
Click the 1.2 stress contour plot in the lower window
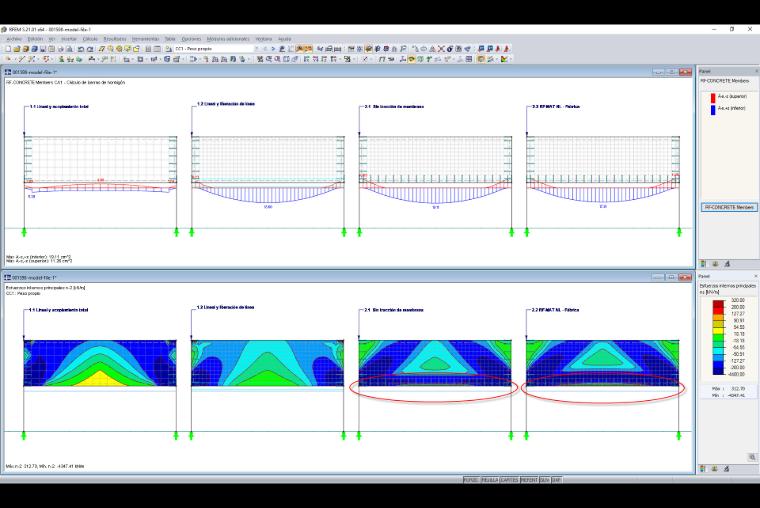(x=268, y=363)
